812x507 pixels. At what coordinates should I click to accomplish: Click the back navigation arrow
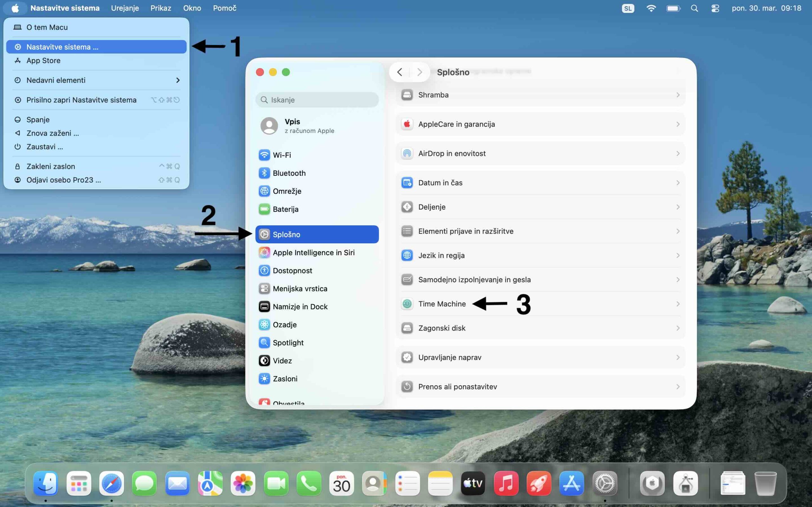click(x=399, y=72)
